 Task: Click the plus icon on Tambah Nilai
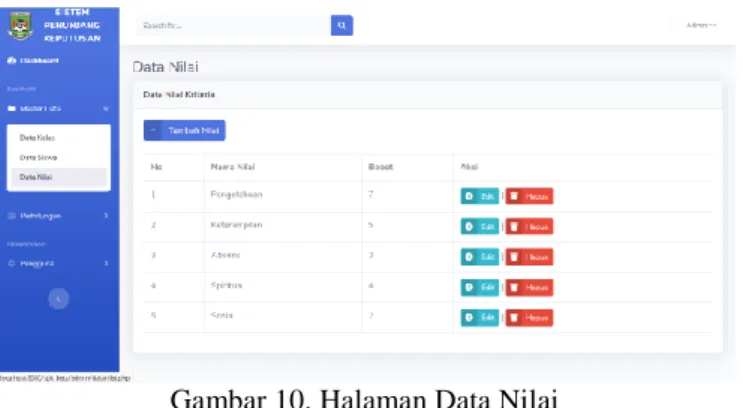point(153,130)
